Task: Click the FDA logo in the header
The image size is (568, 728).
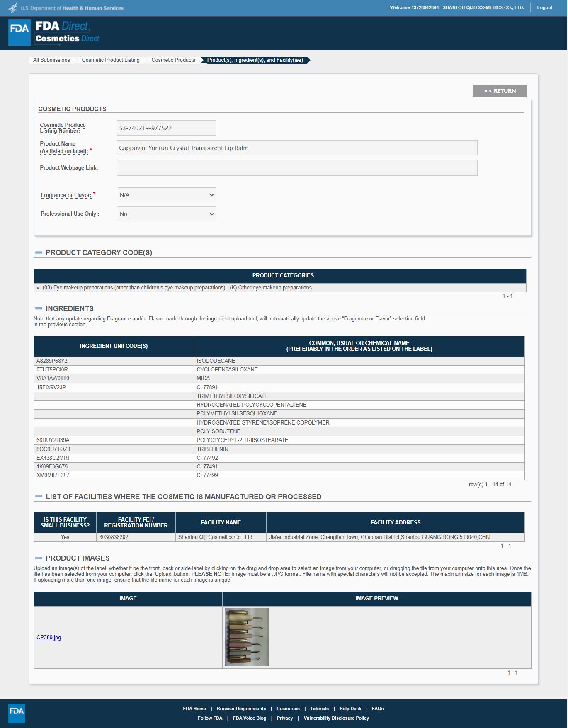Action: click(19, 32)
